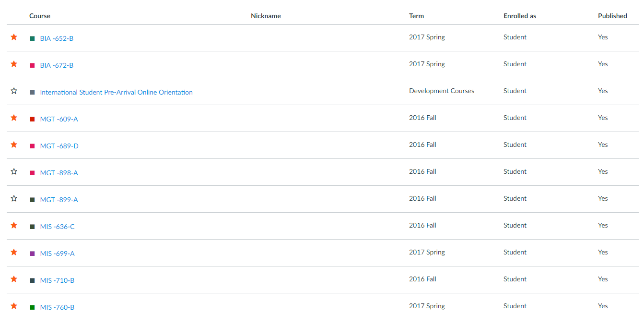
Task: Go to the MIS -636-C course
Action: pos(57,227)
